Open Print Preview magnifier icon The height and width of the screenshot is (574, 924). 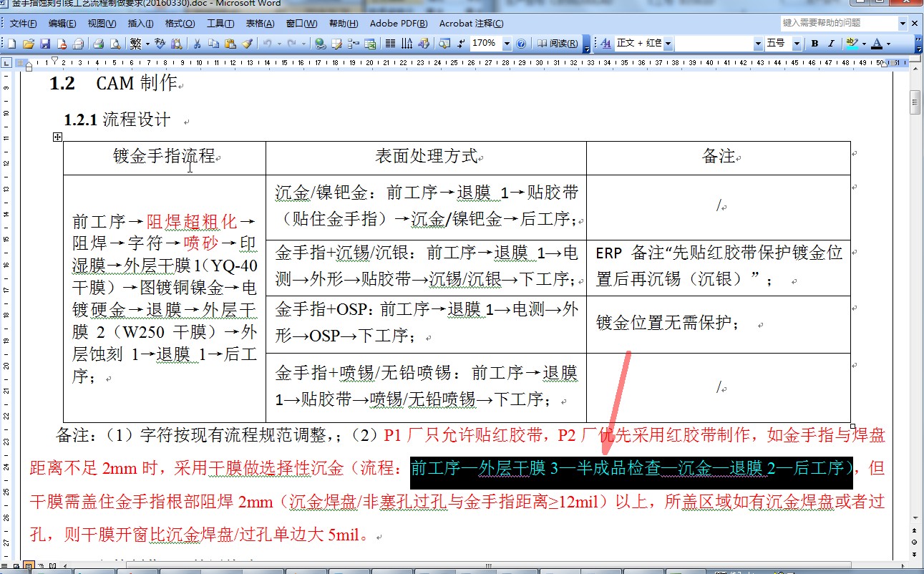[115, 44]
